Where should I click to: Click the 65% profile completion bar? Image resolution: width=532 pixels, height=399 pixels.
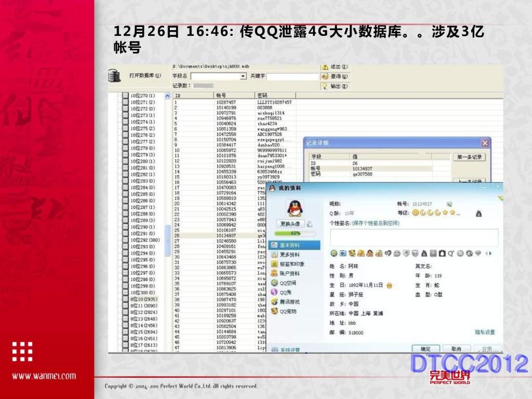tap(295, 233)
